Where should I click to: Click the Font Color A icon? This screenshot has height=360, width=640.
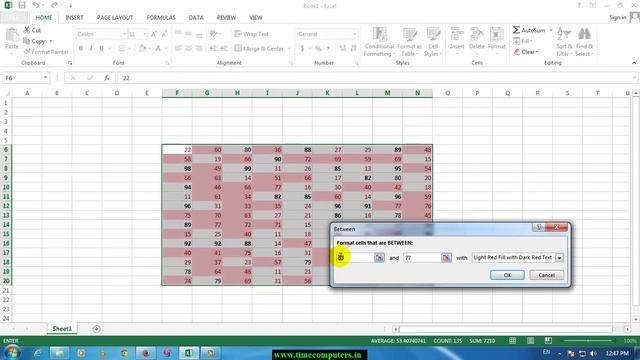(x=158, y=48)
